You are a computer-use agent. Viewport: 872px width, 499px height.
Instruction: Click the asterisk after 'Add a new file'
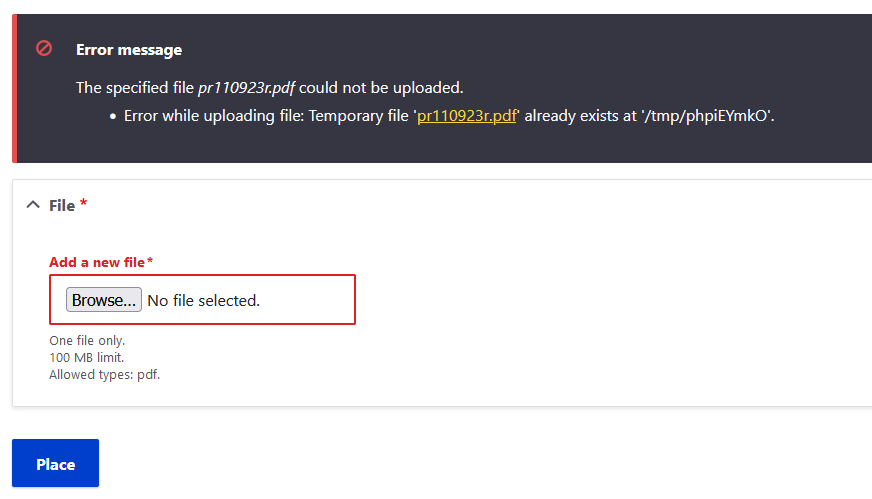[x=150, y=260]
